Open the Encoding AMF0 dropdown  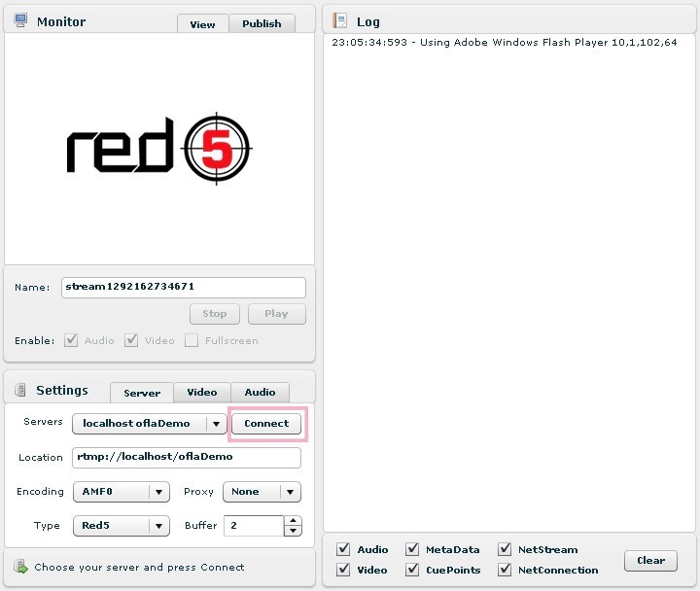(122, 492)
